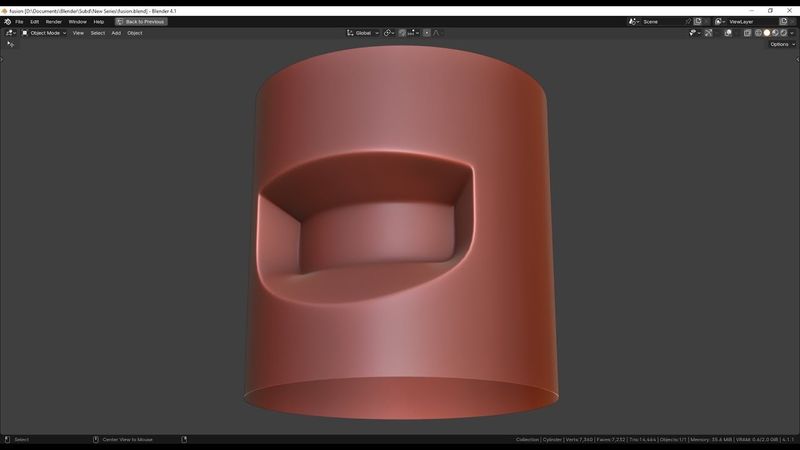Open the Object Mode dropdown

point(44,33)
